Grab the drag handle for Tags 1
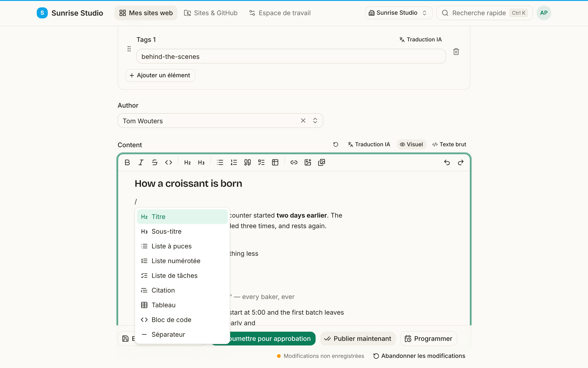This screenshot has height=368, width=588. (129, 49)
